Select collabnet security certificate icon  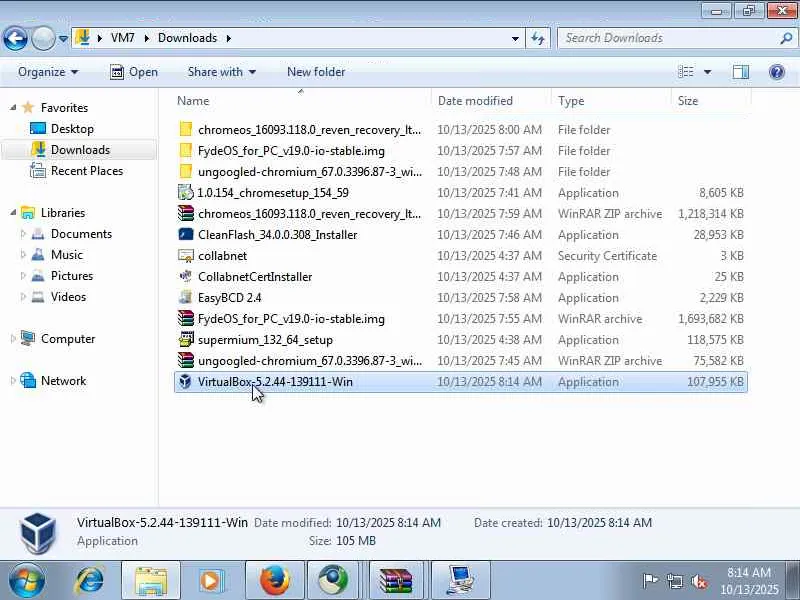click(186, 255)
